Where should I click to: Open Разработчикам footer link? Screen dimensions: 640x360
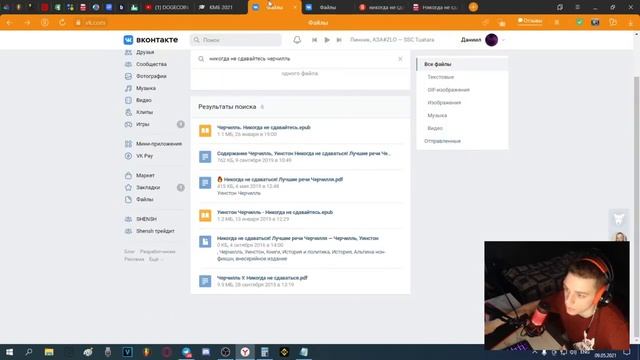[158, 251]
